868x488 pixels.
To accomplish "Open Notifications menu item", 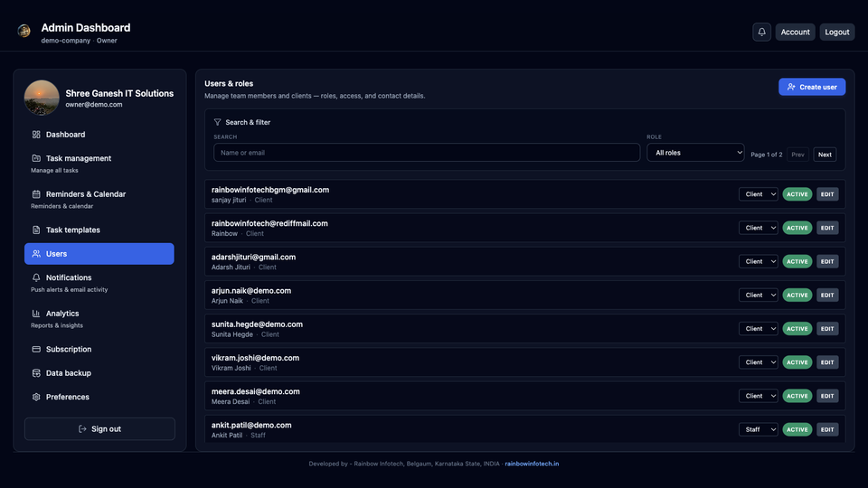I will [x=99, y=283].
